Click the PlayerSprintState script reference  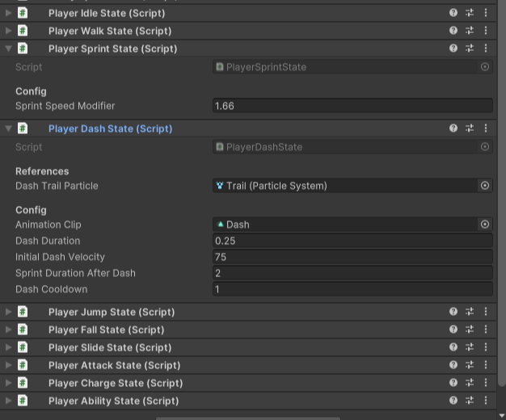pyautogui.click(x=345, y=67)
